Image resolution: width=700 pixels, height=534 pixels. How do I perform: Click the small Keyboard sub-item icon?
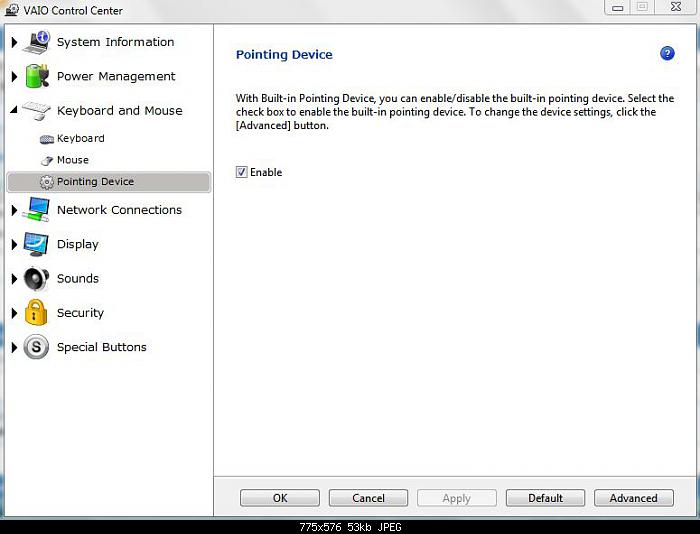pos(46,139)
